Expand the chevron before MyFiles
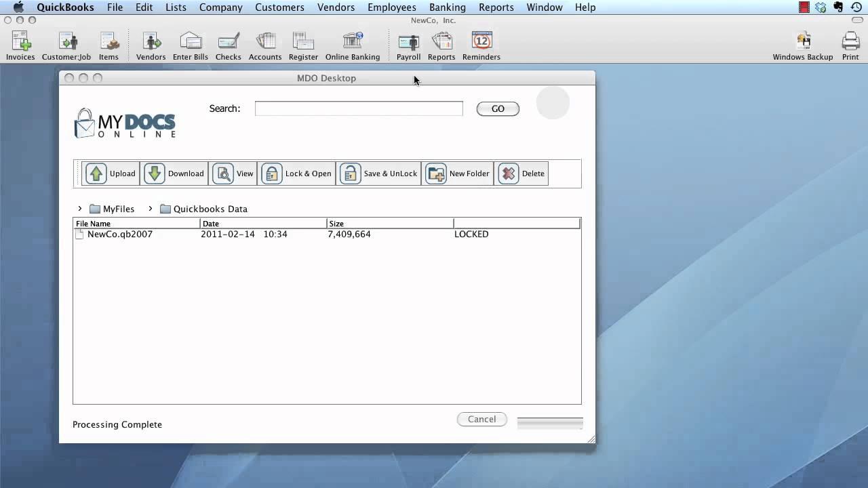The height and width of the screenshot is (488, 868). coord(80,209)
